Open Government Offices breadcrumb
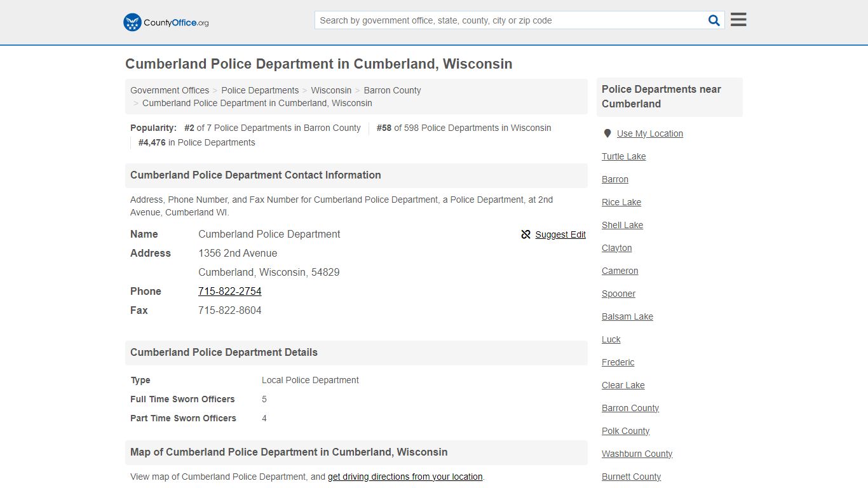868x488 pixels. click(x=170, y=90)
